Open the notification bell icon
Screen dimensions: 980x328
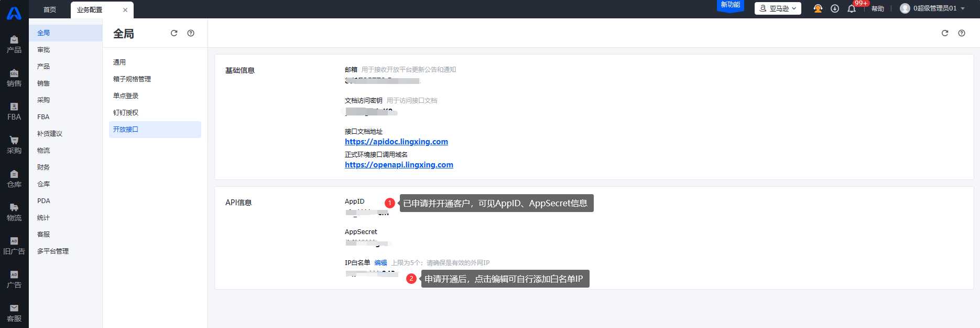852,9
